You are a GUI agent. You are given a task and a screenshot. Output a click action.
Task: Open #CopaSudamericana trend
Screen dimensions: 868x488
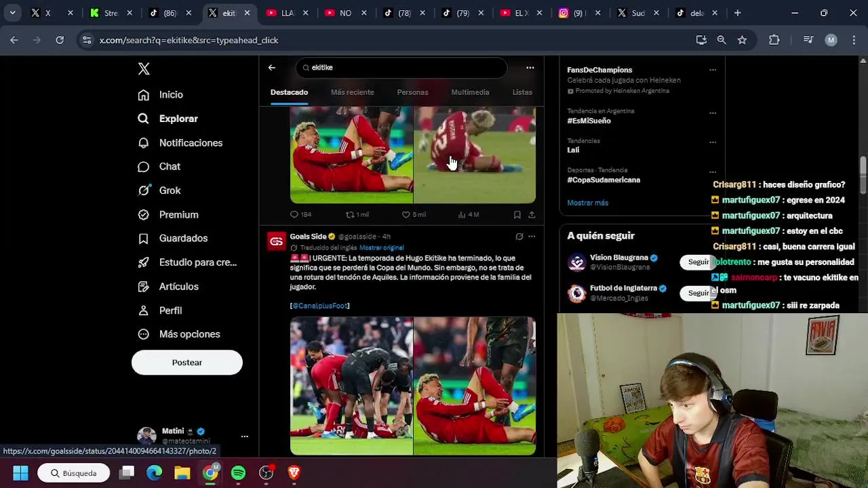coord(604,180)
